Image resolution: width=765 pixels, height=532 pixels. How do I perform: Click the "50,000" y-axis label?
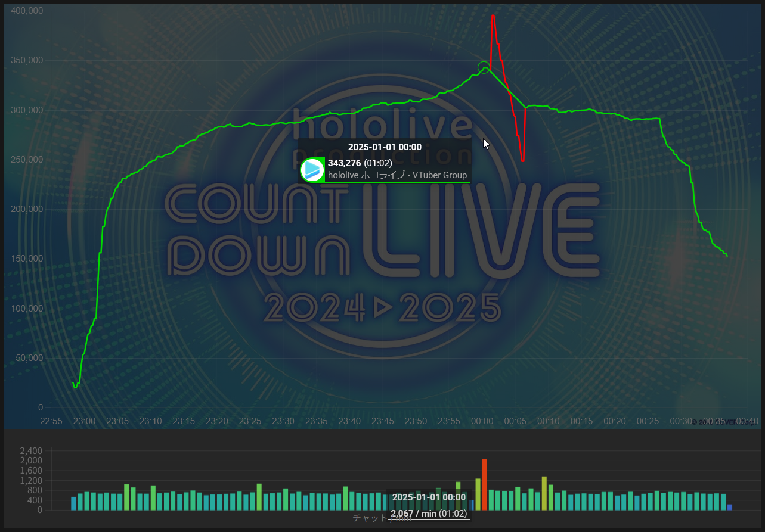pos(29,358)
